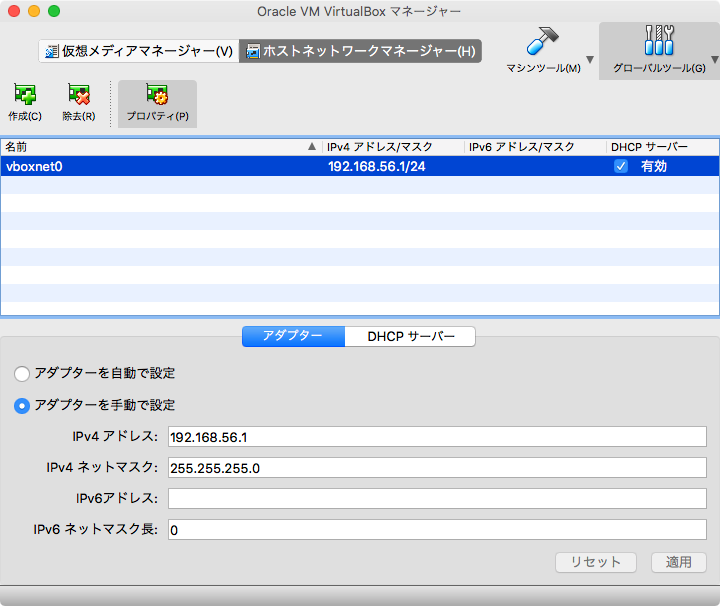
Task: Click the リセット button
Action: [x=596, y=562]
